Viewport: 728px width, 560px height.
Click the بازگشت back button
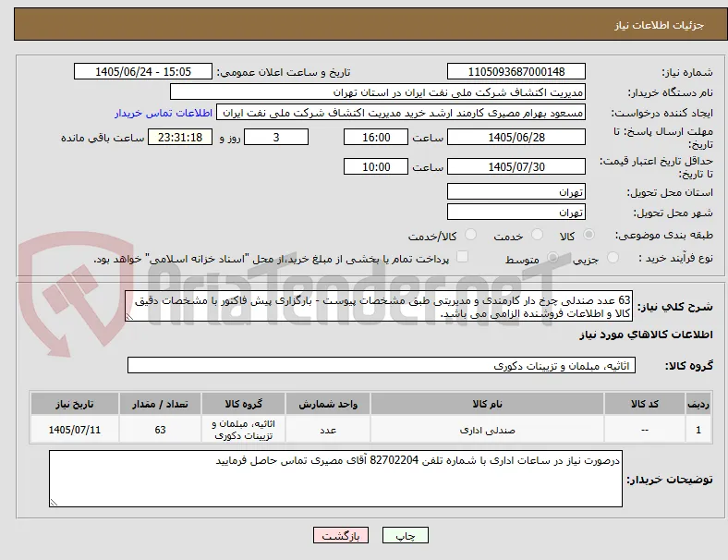341,535
